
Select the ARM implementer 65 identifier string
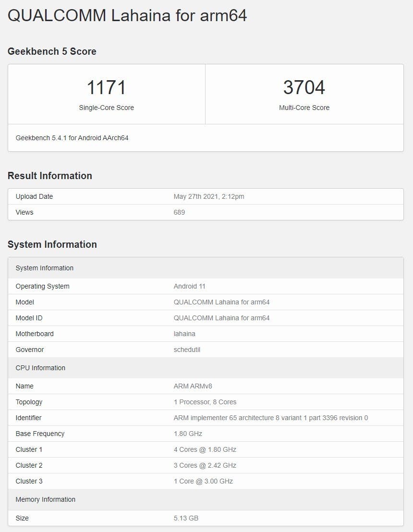(271, 418)
